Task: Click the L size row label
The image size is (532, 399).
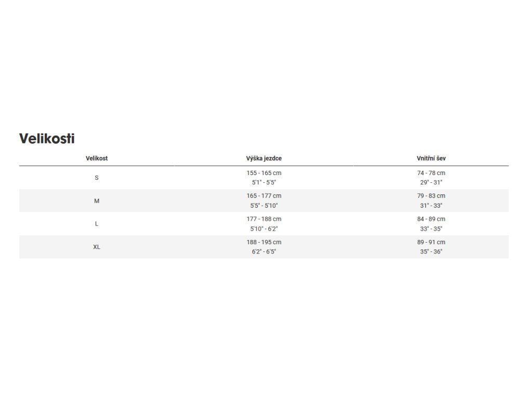Action: point(97,224)
